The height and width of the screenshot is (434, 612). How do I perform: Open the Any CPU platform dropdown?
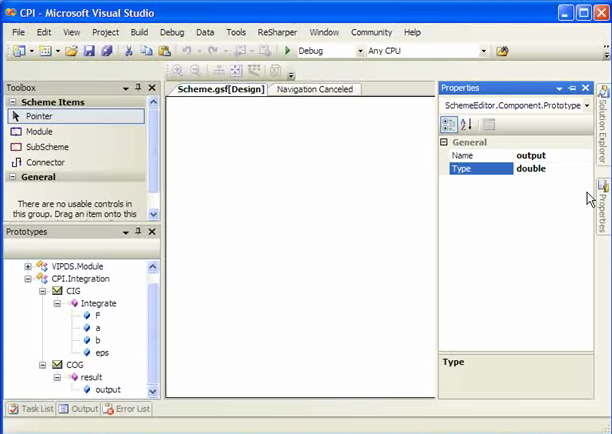tap(483, 51)
